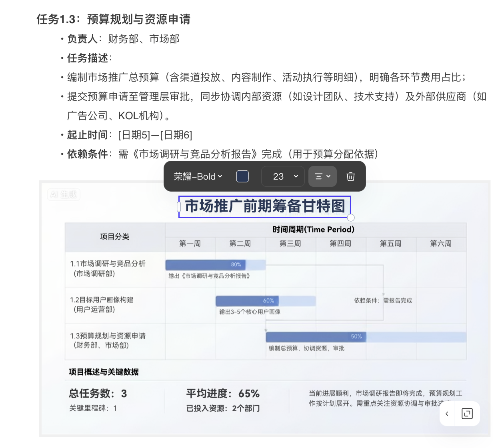Click the 第二周 column header
Viewport: 500px width, 448px height.
(x=240, y=244)
